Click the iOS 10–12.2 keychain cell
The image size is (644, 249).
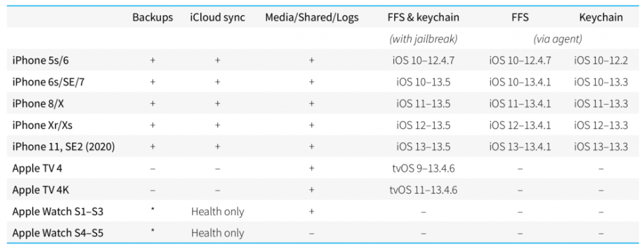pos(601,60)
